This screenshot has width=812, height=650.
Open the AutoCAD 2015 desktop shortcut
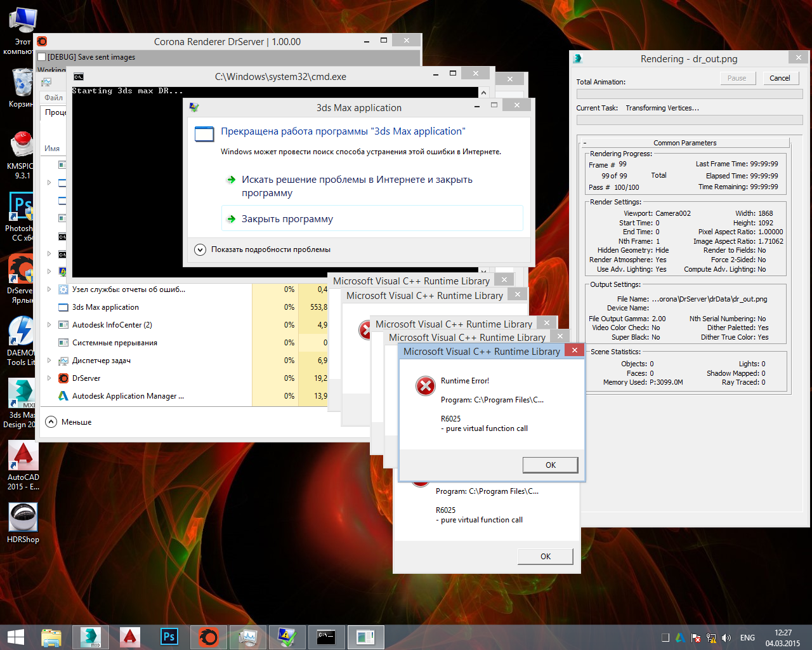click(x=23, y=466)
